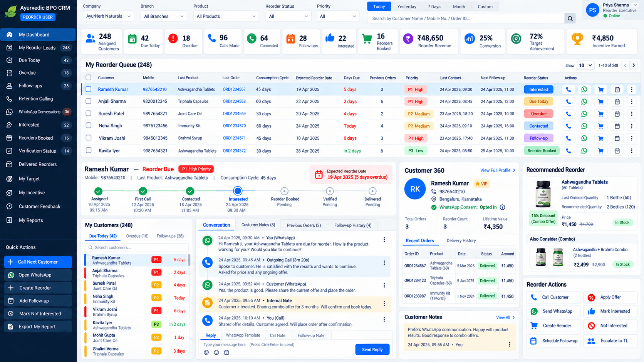This screenshot has width=644, height=362.
Task: Go to next page of reorder queue
Action: point(634,65)
